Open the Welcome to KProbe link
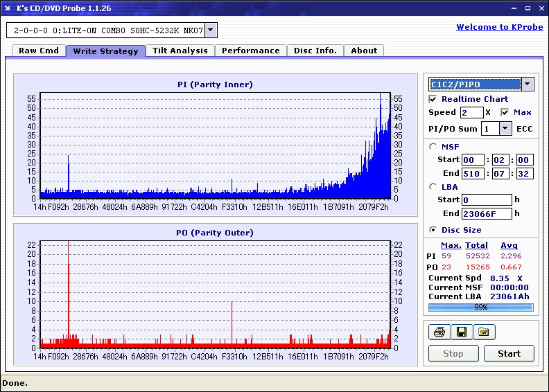Screen dimensions: 549x392 click(x=500, y=27)
